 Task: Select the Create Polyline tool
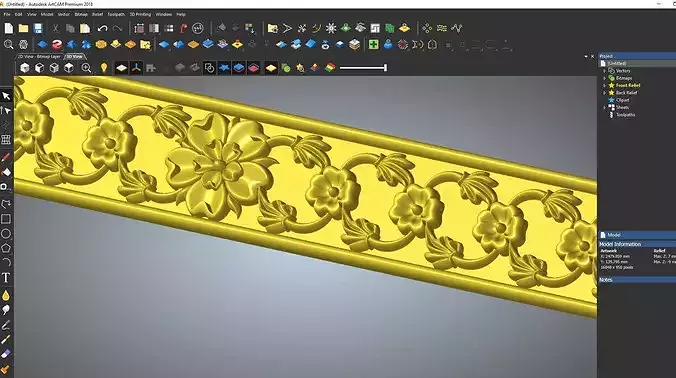(6, 203)
